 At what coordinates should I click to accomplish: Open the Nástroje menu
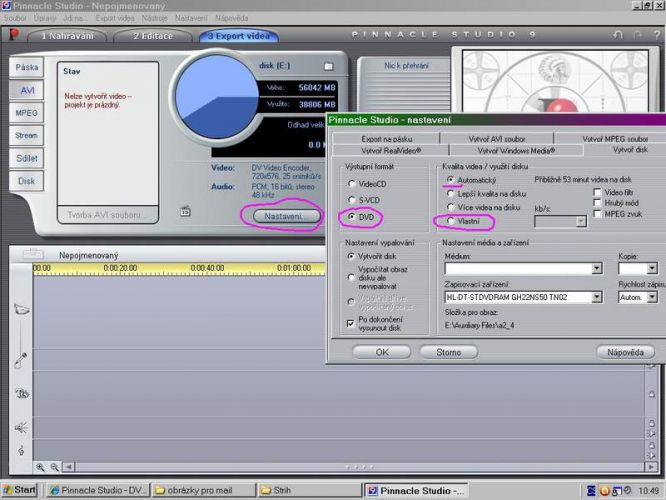pyautogui.click(x=155, y=18)
